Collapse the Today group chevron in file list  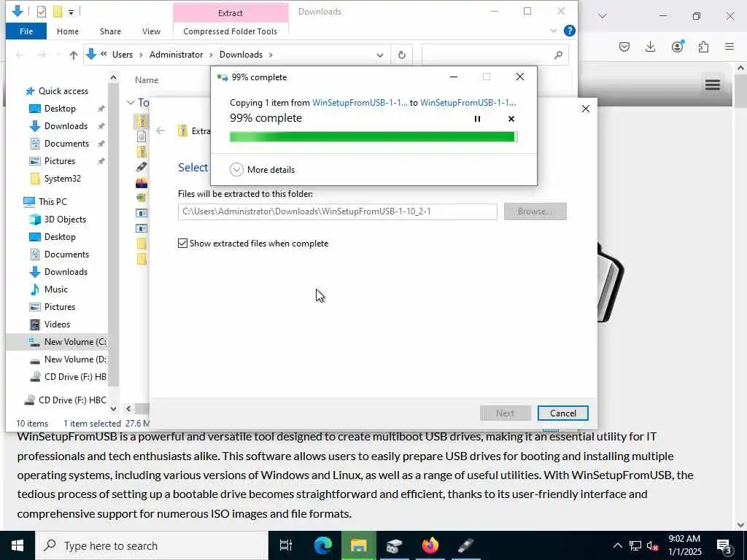[x=131, y=102]
